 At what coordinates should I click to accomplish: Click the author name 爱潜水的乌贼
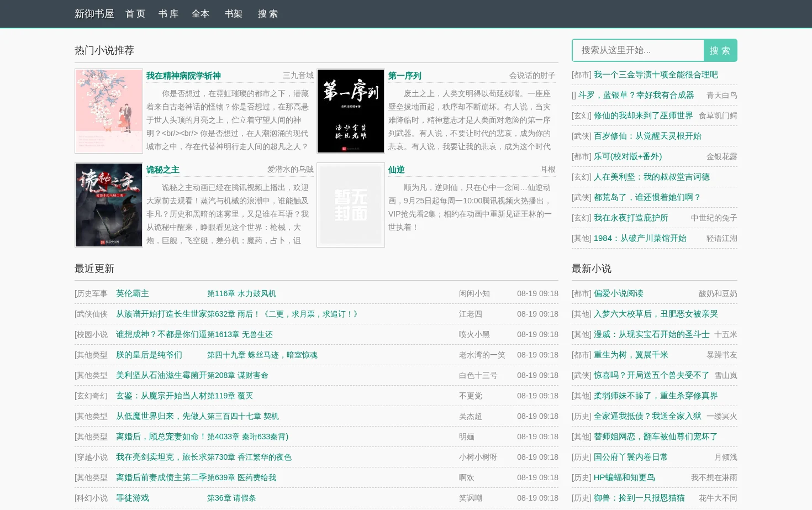(291, 169)
